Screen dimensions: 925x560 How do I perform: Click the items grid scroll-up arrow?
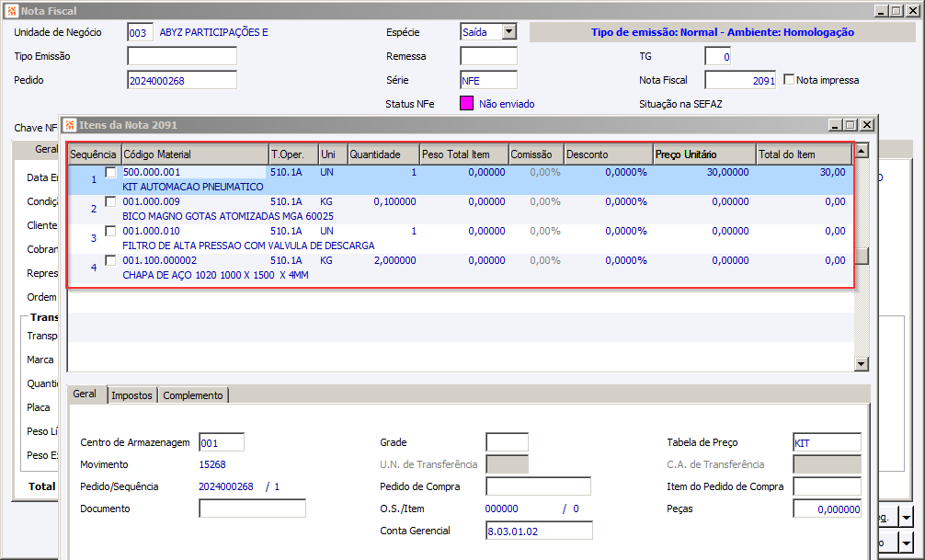coord(862,151)
